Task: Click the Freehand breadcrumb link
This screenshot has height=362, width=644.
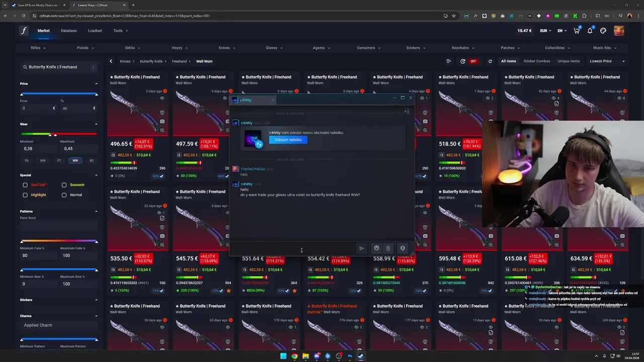Action: pyautogui.click(x=179, y=61)
